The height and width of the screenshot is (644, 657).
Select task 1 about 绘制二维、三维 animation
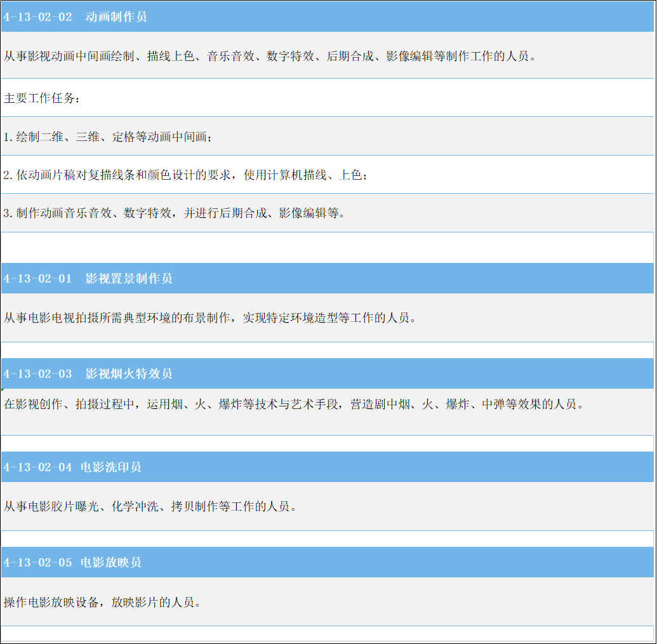[x=328, y=137]
